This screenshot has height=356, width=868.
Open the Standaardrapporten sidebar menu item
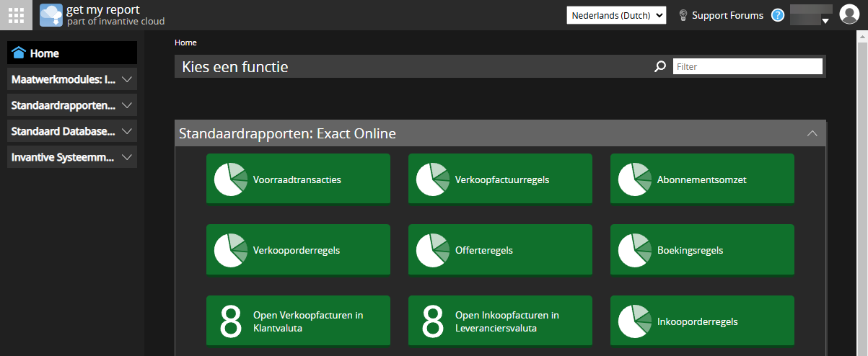[x=72, y=105]
